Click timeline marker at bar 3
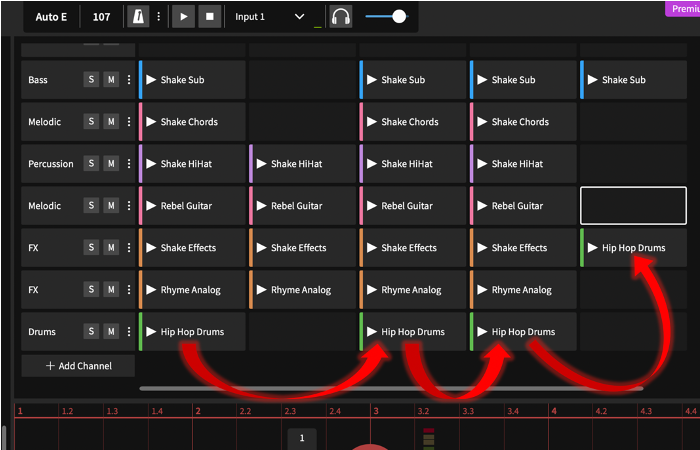 tap(376, 411)
